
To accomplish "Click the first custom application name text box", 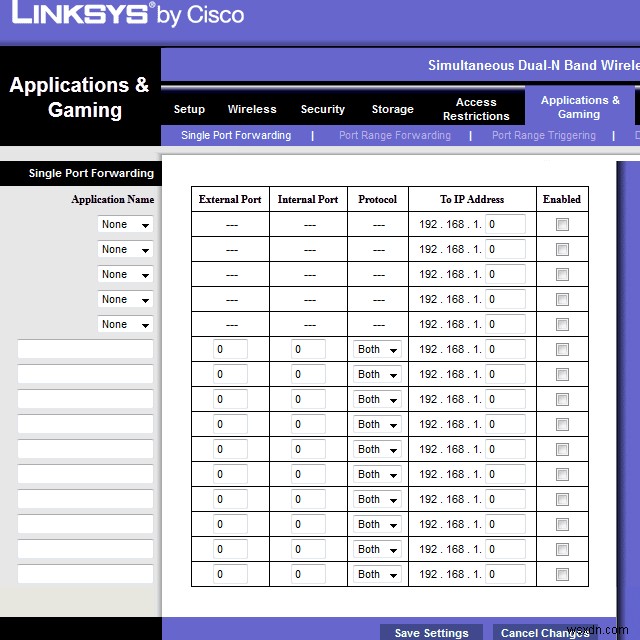I will tap(85, 349).
